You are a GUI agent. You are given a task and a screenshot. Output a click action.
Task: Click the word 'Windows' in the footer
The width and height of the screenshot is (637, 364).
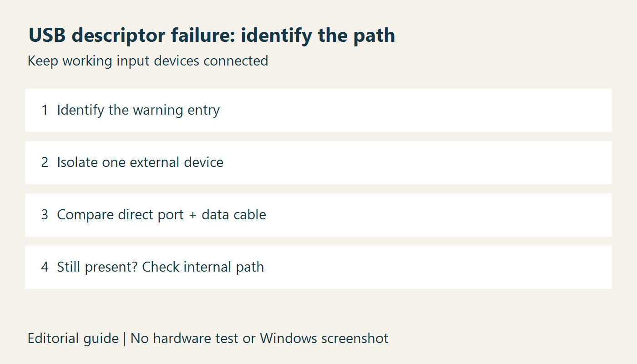tap(288, 339)
